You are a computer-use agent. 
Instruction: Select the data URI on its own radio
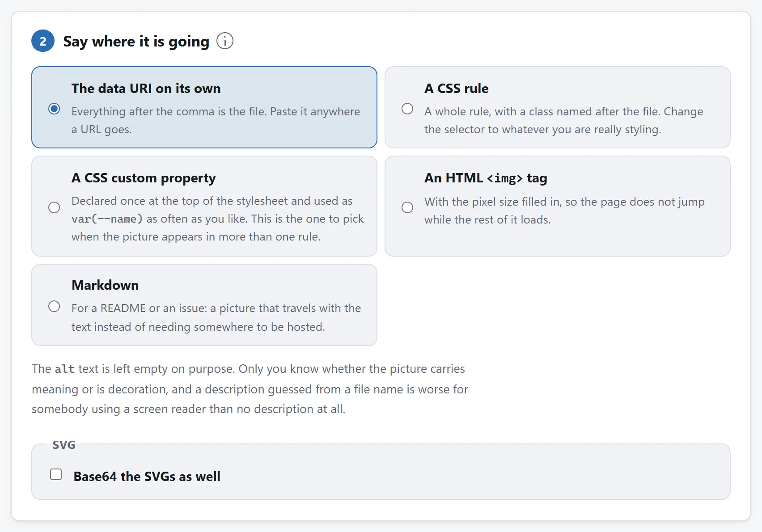[54, 109]
